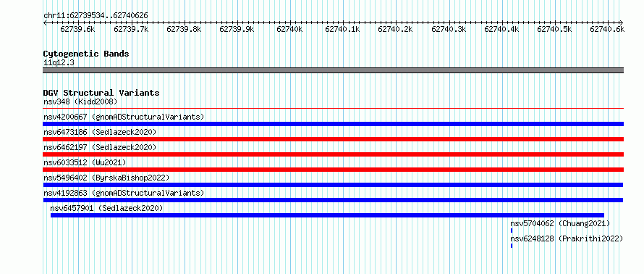Click the 62740.5k ruler tick label
The image size is (644, 274).
click(x=554, y=29)
